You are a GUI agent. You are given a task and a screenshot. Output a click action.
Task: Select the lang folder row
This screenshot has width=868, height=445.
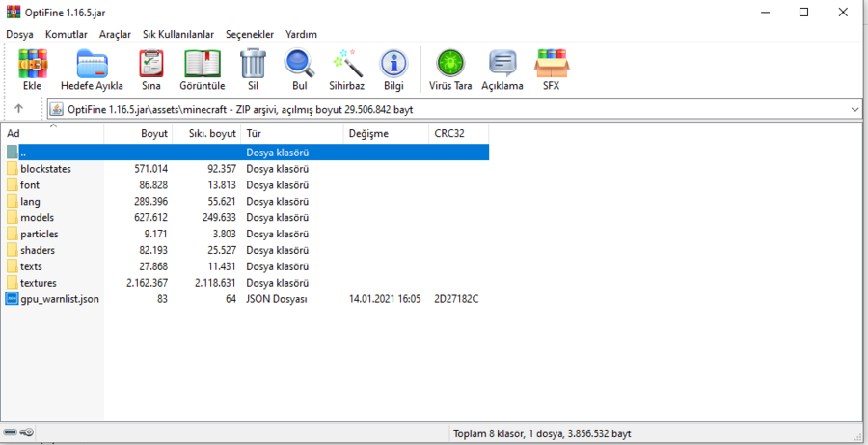[245, 201]
